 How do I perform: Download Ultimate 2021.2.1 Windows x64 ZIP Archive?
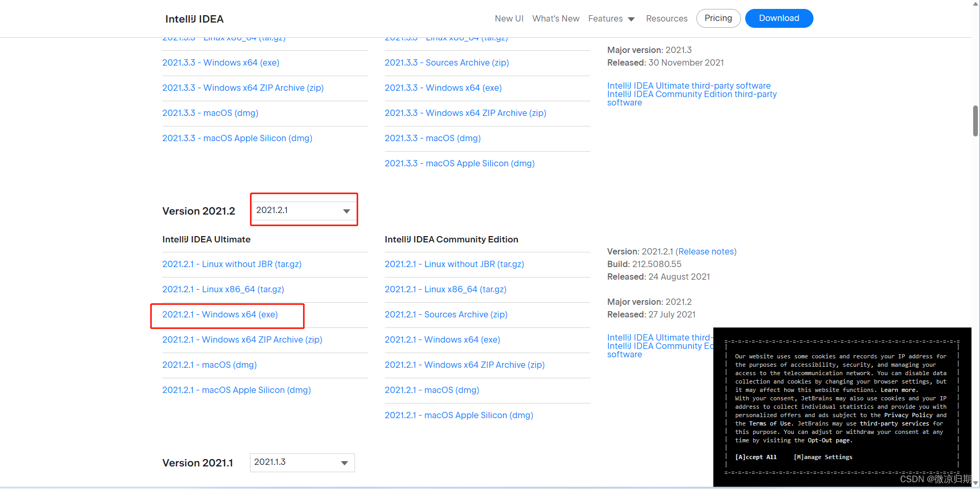pyautogui.click(x=242, y=339)
